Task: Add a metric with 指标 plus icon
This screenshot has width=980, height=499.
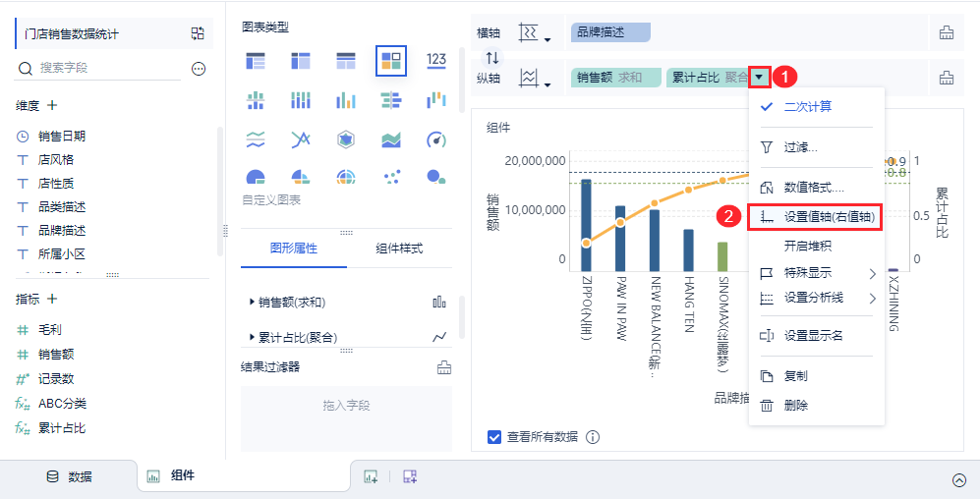Action: [x=52, y=300]
